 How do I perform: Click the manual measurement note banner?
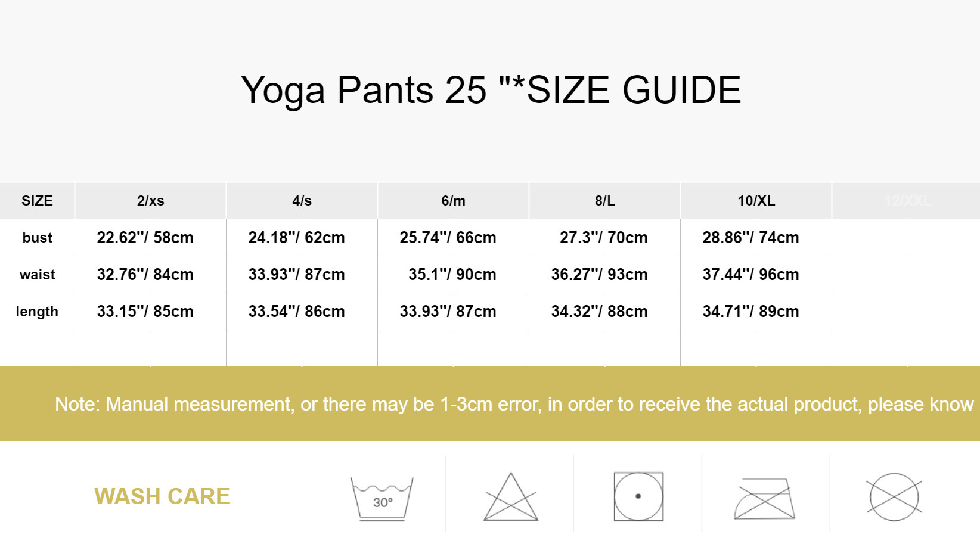490,404
